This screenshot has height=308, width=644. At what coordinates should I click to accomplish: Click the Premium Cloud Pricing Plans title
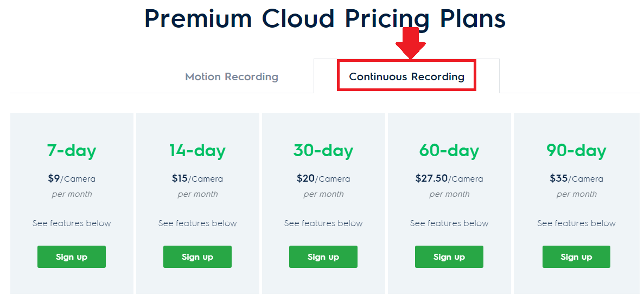(325, 18)
